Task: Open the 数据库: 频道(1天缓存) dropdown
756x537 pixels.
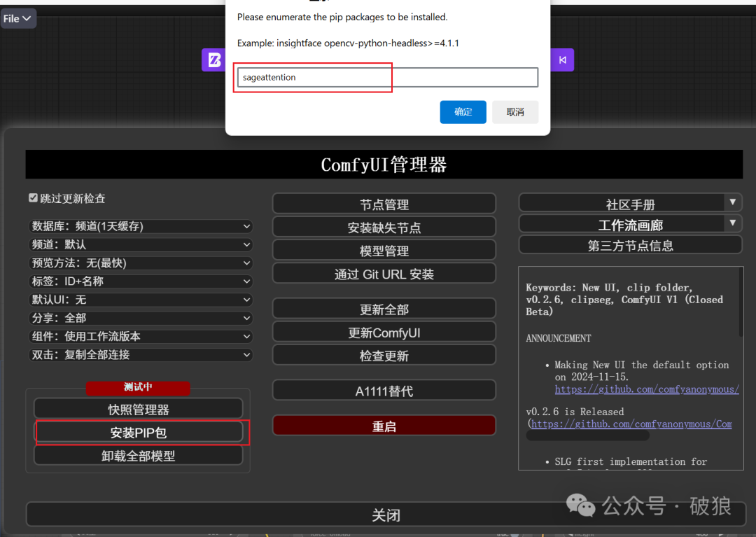Action: point(141,226)
